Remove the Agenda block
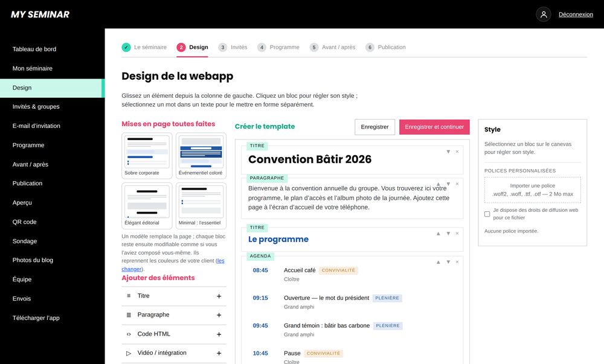Viewport: 604px width, 364px height. (x=457, y=262)
